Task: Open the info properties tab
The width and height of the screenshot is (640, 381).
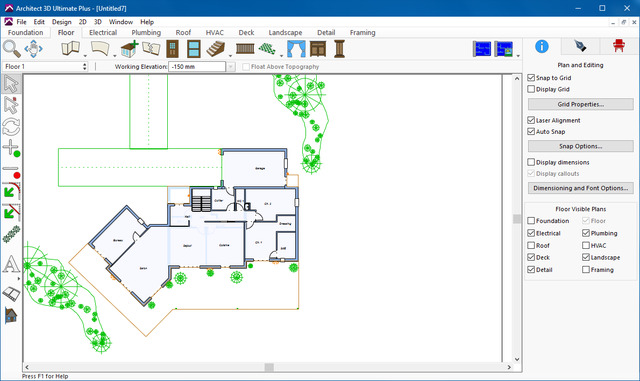Action: (x=542, y=47)
